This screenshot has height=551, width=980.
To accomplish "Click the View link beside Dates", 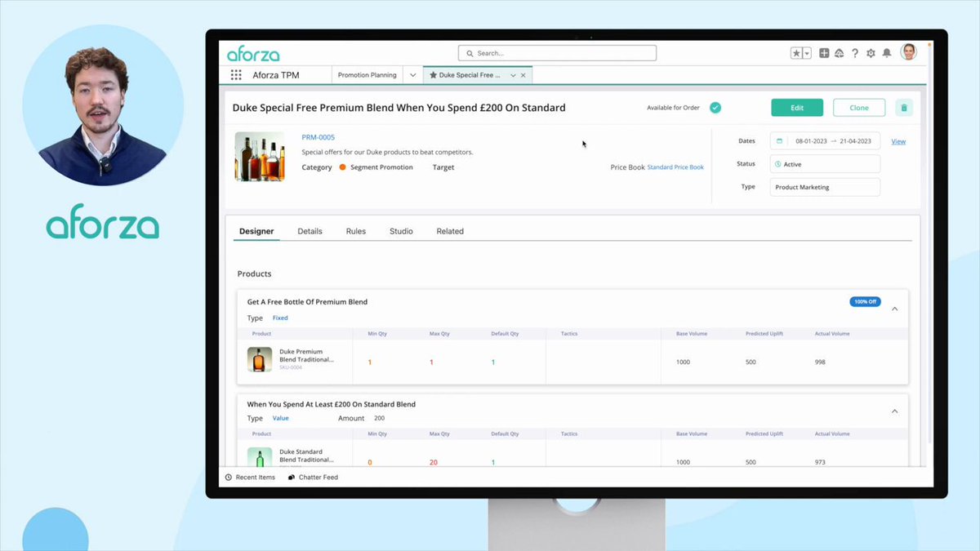I will tap(898, 141).
